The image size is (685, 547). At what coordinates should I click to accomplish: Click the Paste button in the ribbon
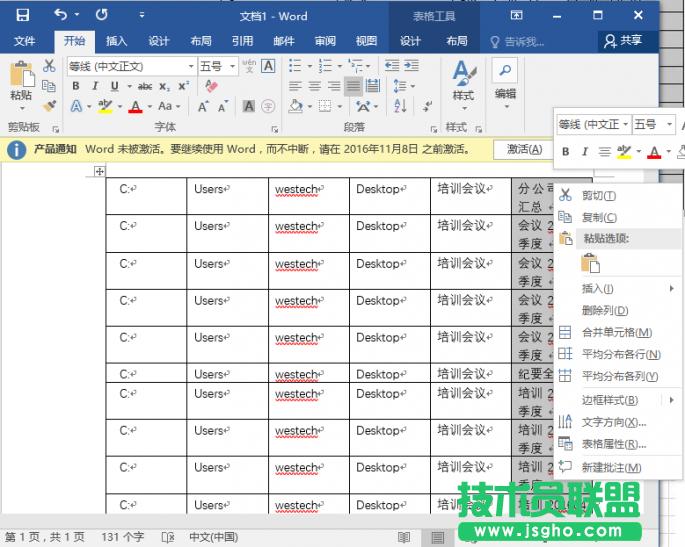click(x=20, y=82)
